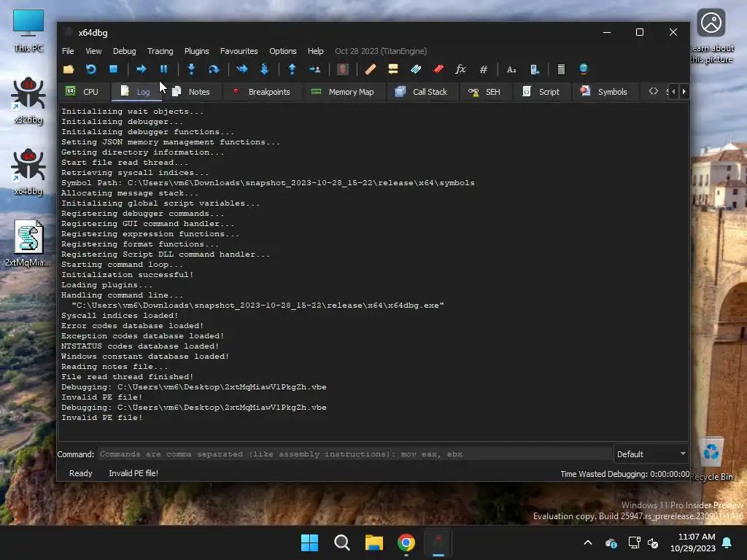Click the Execute till return icon
Image resolution: width=747 pixels, height=560 pixels.
pos(292,69)
